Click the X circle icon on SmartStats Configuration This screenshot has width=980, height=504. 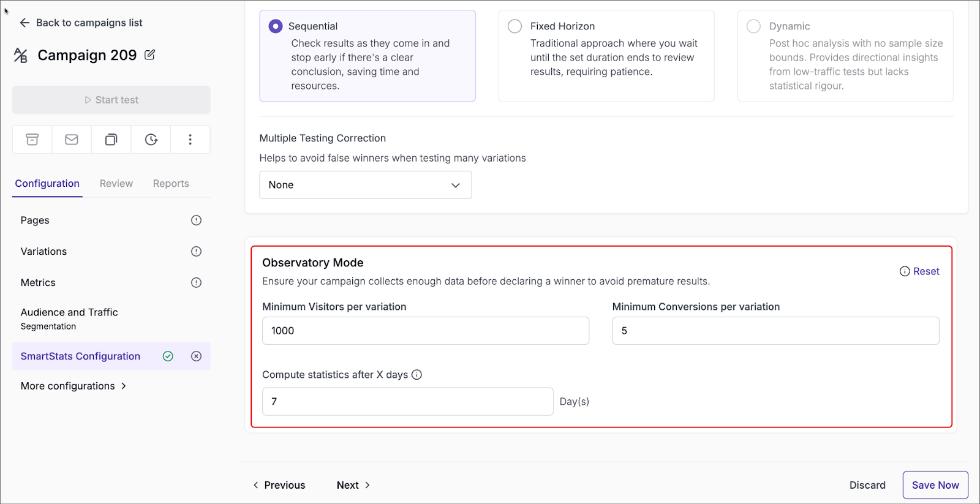tap(196, 356)
